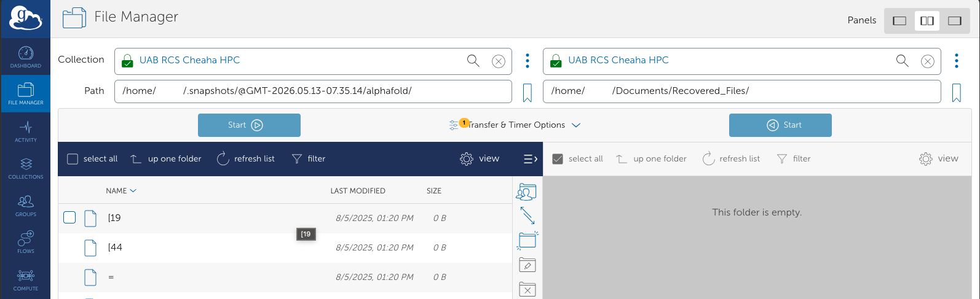Switch to right-only panel layout
This screenshot has height=299, width=980.
click(954, 21)
